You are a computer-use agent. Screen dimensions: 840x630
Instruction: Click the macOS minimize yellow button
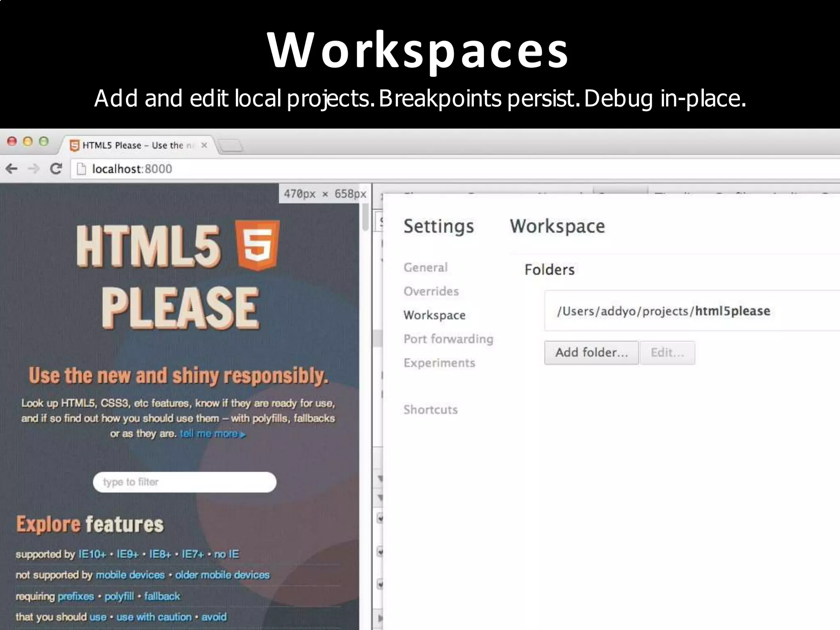pyautogui.click(x=28, y=142)
